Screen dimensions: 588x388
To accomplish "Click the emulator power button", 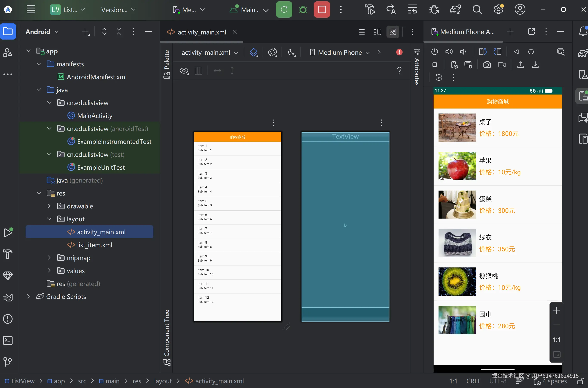I will (434, 52).
